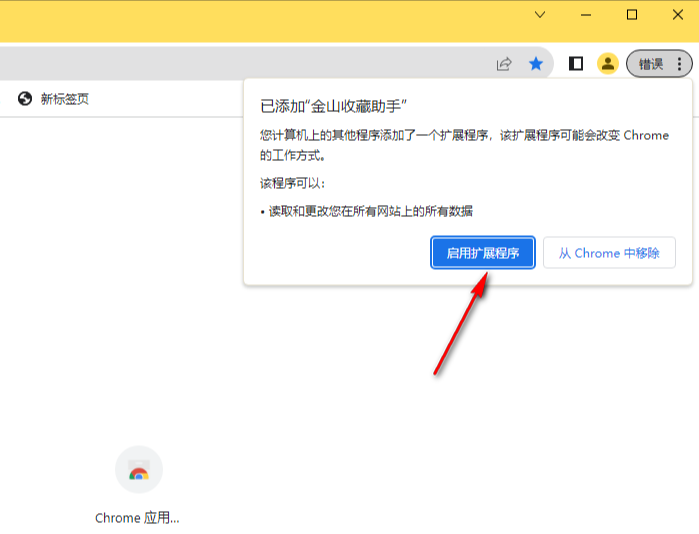Image resolution: width=699 pixels, height=534 pixels.
Task: Click the 该程序可以: text
Action: point(292,183)
